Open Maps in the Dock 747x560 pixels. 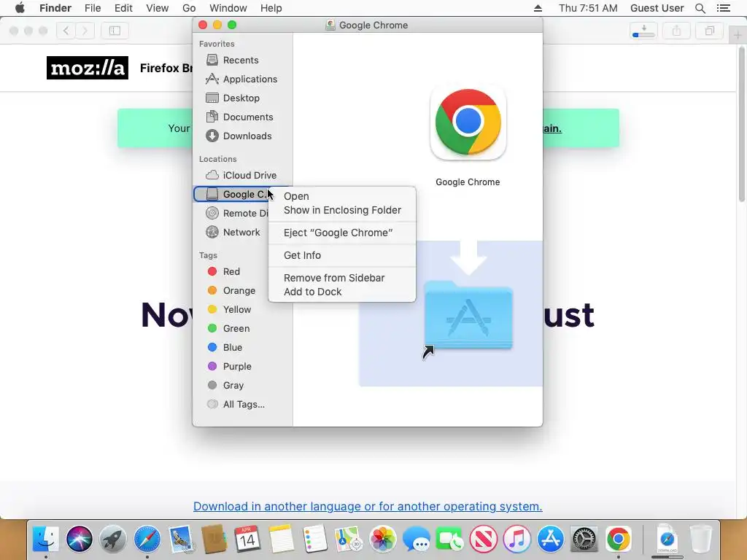(x=349, y=539)
